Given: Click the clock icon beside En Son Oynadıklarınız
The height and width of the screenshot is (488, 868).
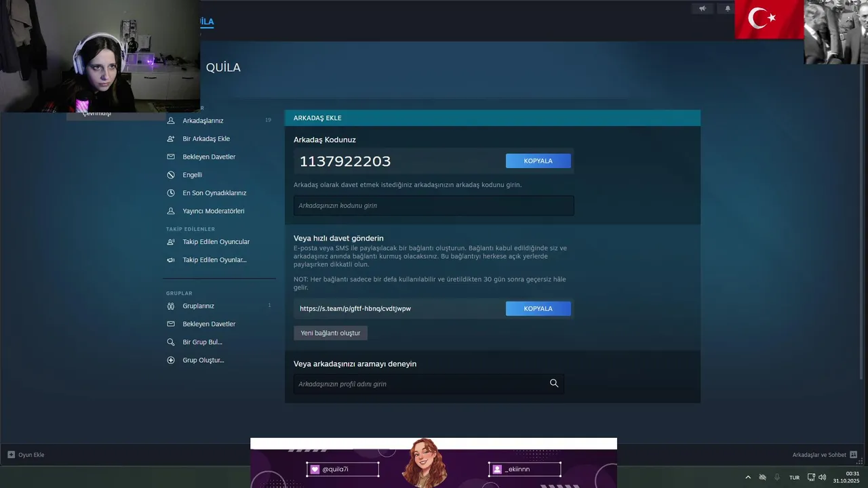Looking at the screenshot, I should point(171,193).
